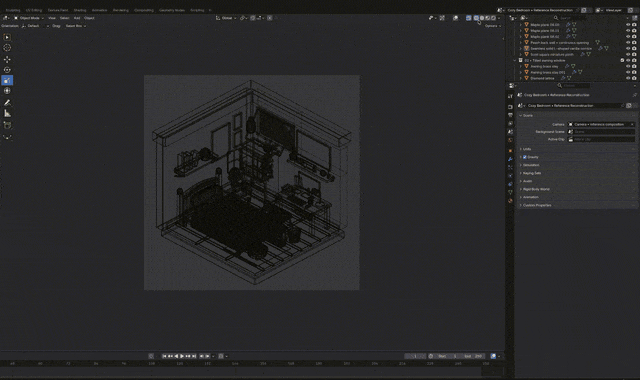Open the Object menu in viewport header
This screenshot has width=640, height=380.
tap(89, 18)
